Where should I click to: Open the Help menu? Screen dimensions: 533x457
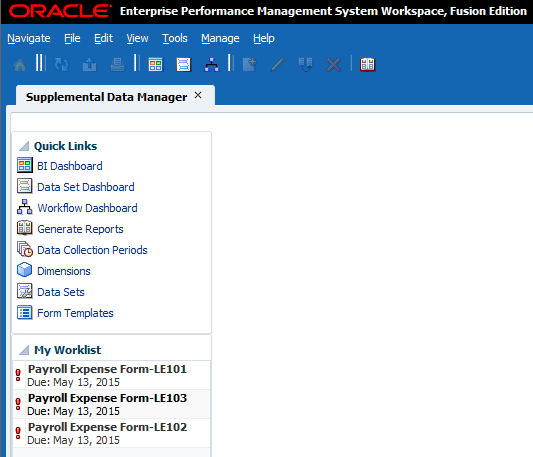click(x=264, y=38)
